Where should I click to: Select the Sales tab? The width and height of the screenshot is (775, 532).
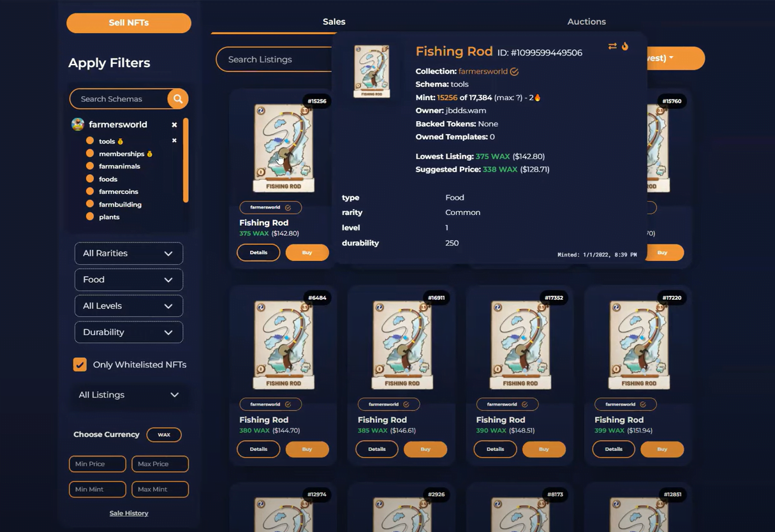[x=334, y=22]
